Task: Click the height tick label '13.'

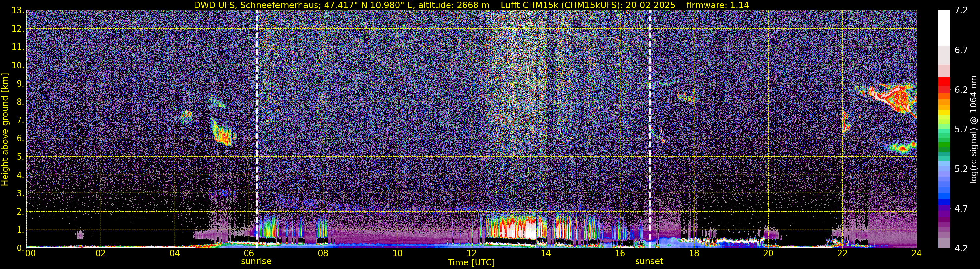Action: click(x=18, y=10)
